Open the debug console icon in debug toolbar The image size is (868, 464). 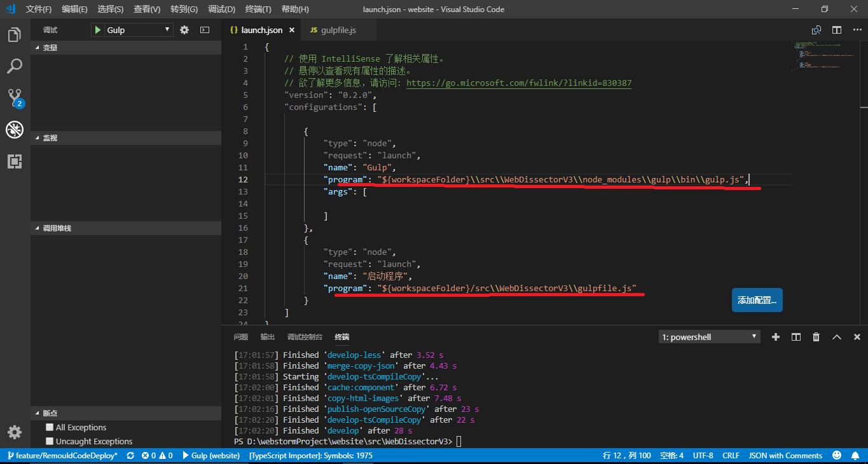tap(205, 30)
